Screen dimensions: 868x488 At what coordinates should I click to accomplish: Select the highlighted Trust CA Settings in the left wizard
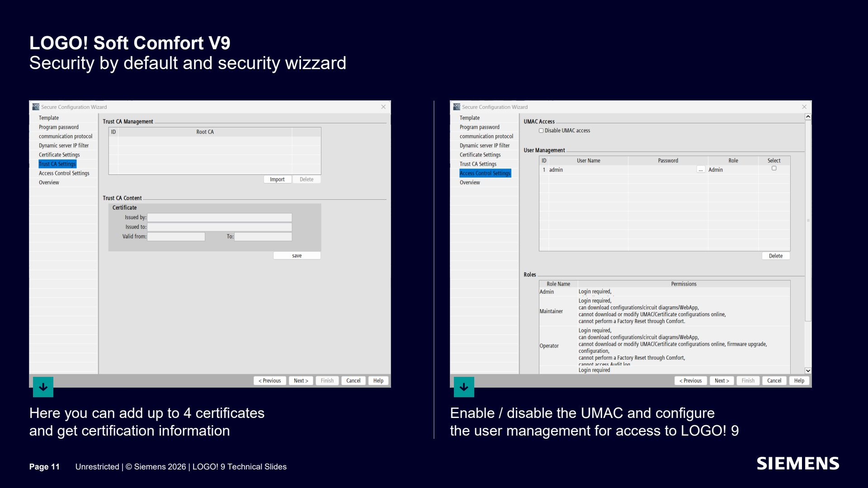coord(57,164)
